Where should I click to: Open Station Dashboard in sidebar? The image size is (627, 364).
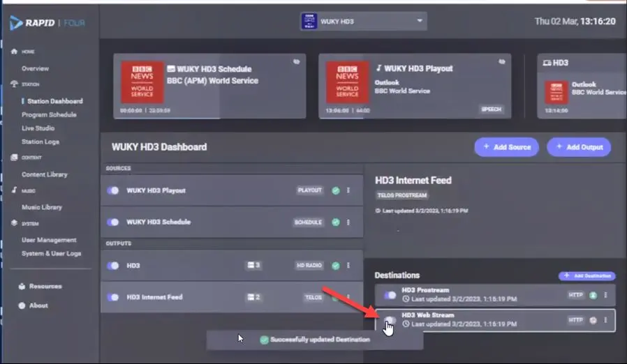(54, 101)
